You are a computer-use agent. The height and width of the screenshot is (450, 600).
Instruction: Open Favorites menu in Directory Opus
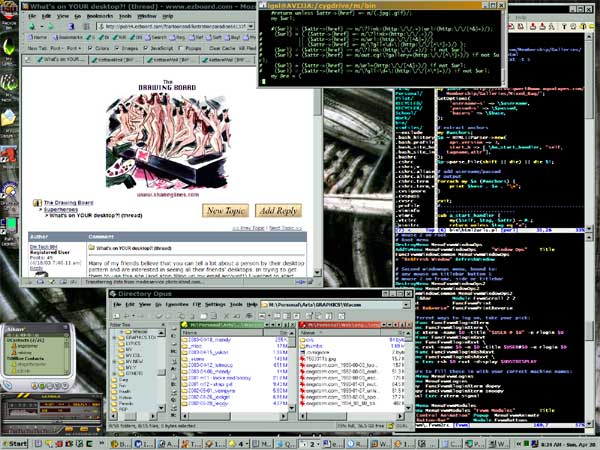tap(177, 305)
